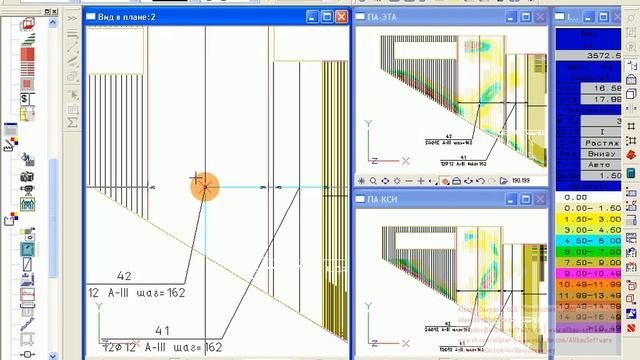Open the Растяж dropdown field
This screenshot has width=640, height=360.
coord(601,143)
